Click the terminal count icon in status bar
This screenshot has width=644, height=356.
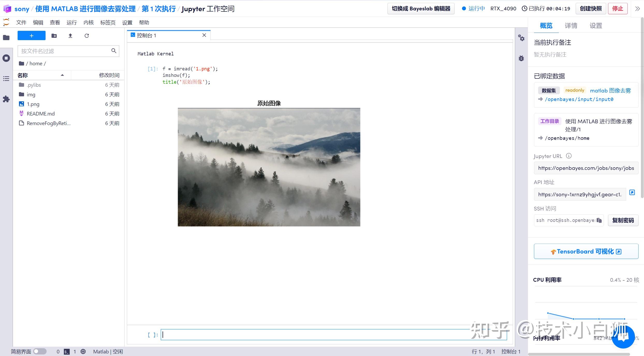coord(67,352)
